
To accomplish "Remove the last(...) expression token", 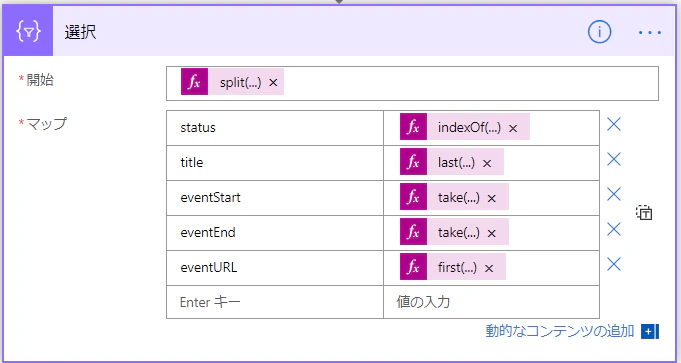I will click(487, 163).
